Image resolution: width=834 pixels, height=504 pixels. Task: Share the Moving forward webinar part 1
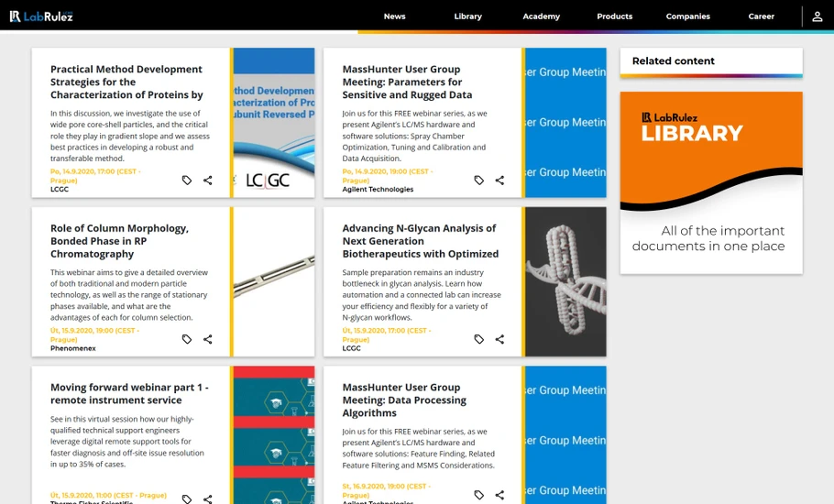207,499
